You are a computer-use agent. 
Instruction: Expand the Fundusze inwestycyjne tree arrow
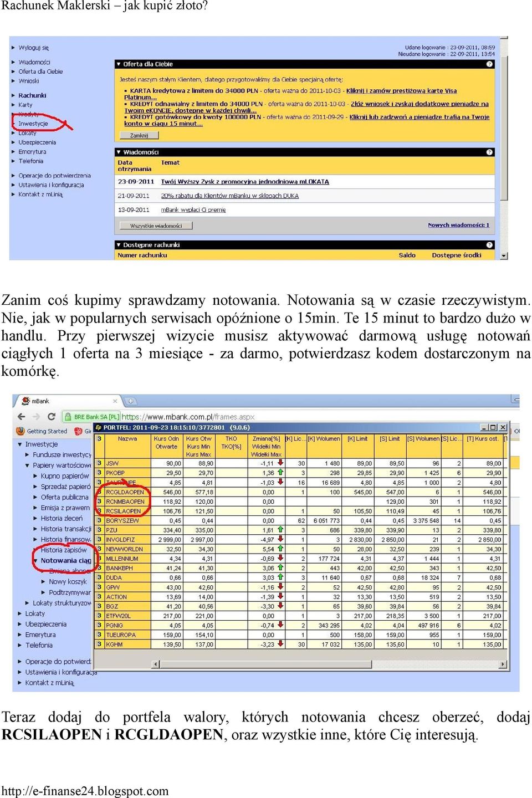point(28,454)
